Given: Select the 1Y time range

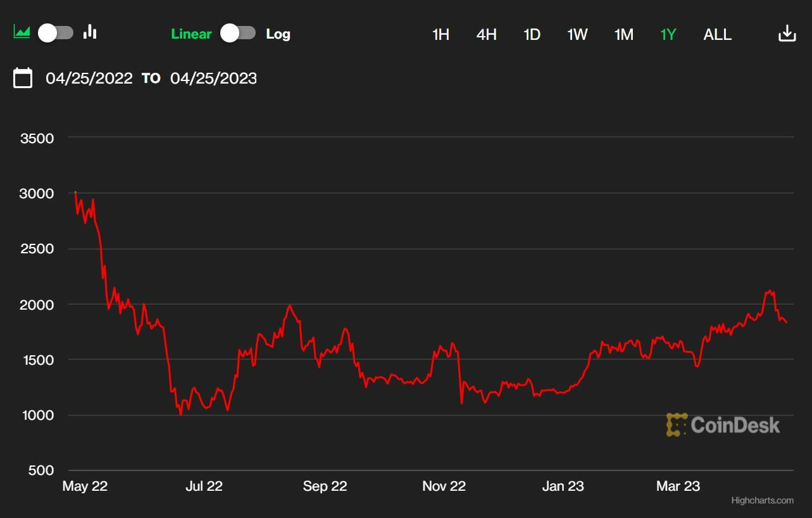Looking at the screenshot, I should point(668,34).
